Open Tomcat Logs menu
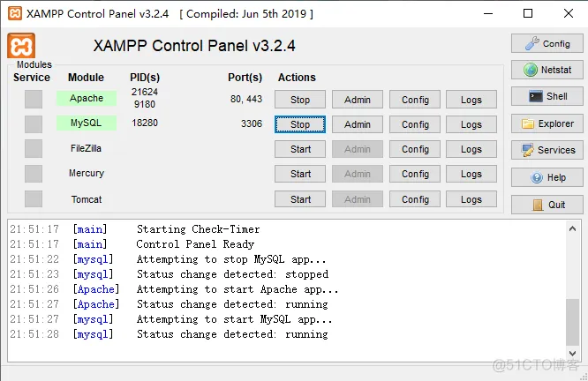Viewport: 588px width, 381px height. tap(471, 199)
